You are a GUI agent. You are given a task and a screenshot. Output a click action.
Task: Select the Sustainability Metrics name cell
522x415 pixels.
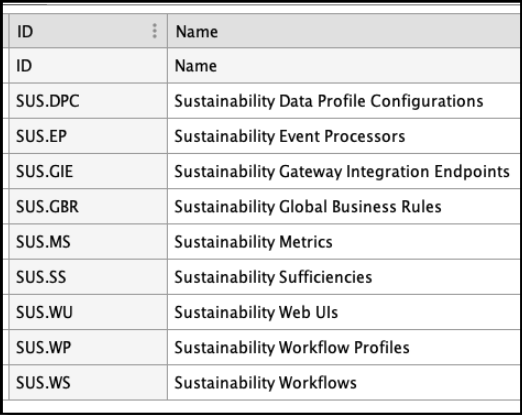tap(345, 242)
